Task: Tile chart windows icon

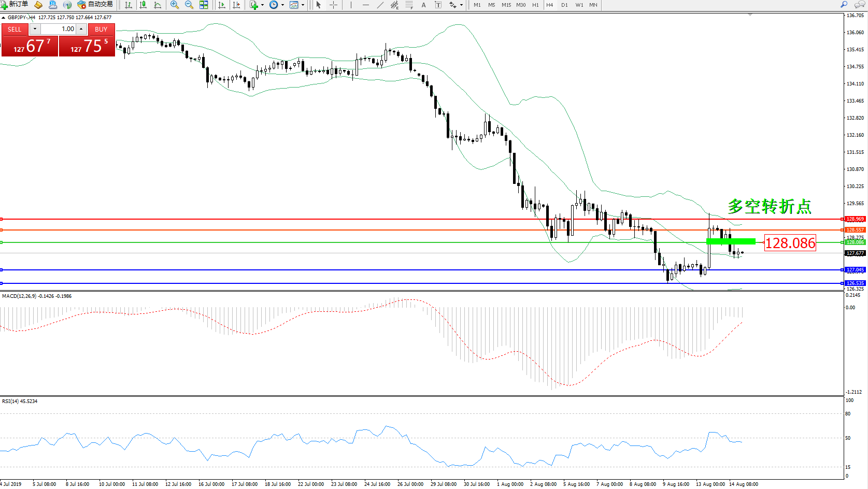Action: (x=204, y=5)
